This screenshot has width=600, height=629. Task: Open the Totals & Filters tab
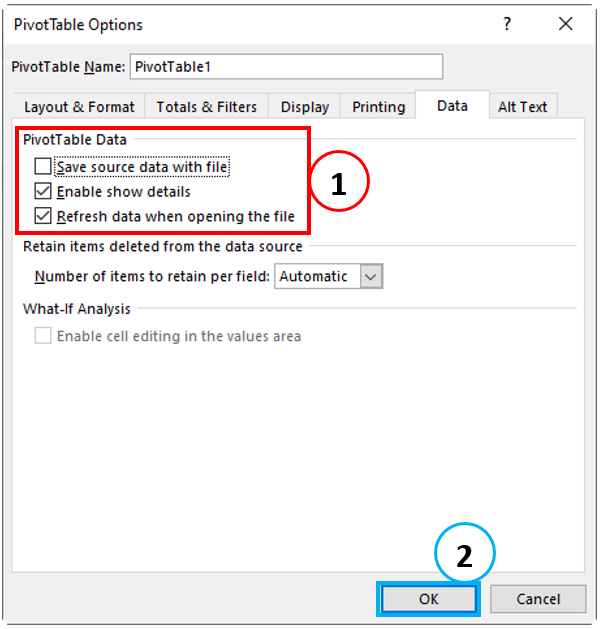pyautogui.click(x=206, y=107)
